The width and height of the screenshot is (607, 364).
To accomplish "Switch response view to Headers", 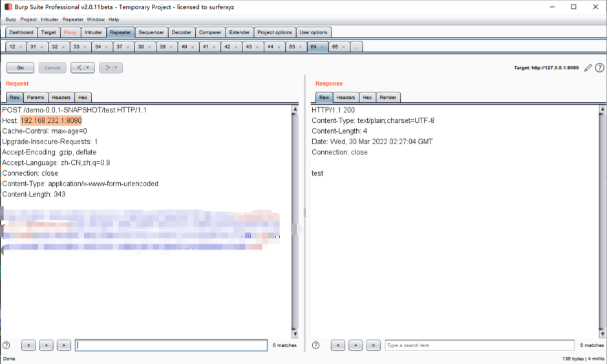I will click(346, 97).
